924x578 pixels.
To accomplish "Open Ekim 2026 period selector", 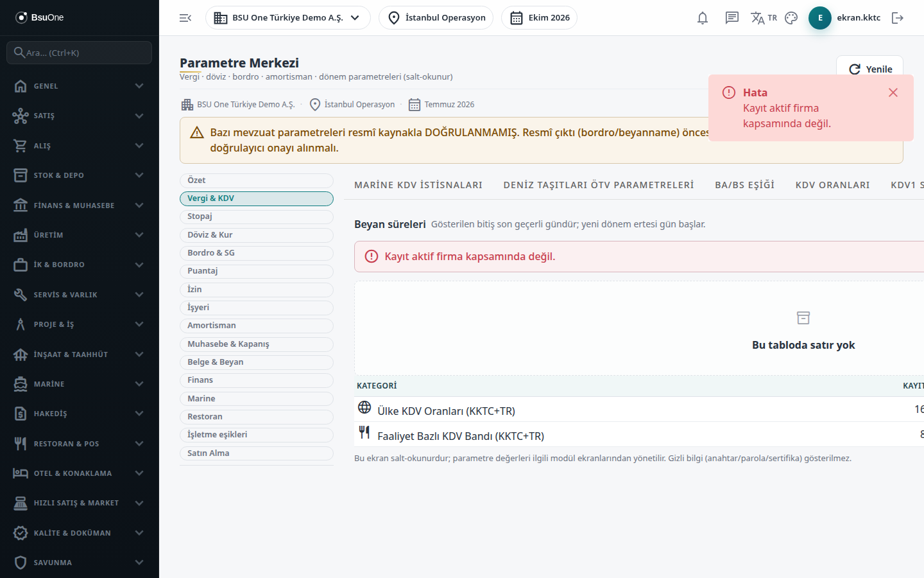I will point(539,18).
